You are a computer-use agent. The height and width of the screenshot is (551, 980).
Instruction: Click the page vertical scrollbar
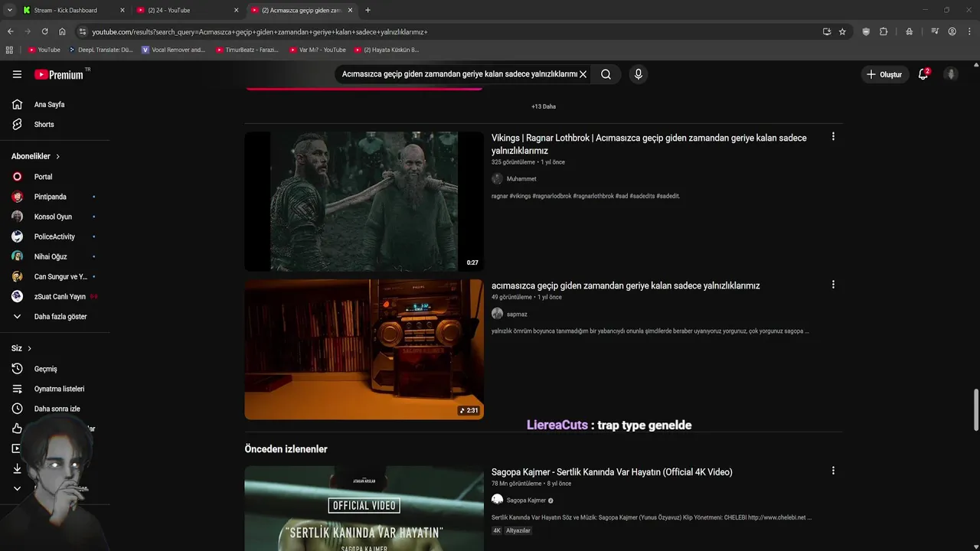[x=975, y=410]
